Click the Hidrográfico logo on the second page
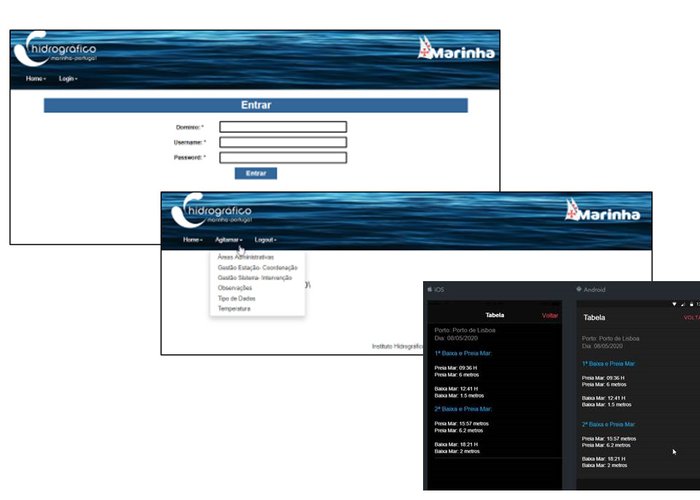Image resolution: width=700 pixels, height=500 pixels. pyautogui.click(x=213, y=213)
